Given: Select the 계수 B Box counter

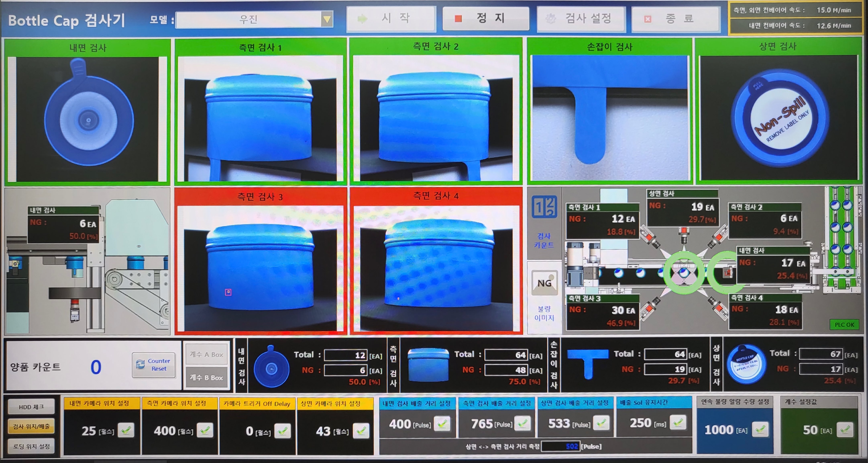Looking at the screenshot, I should [207, 377].
